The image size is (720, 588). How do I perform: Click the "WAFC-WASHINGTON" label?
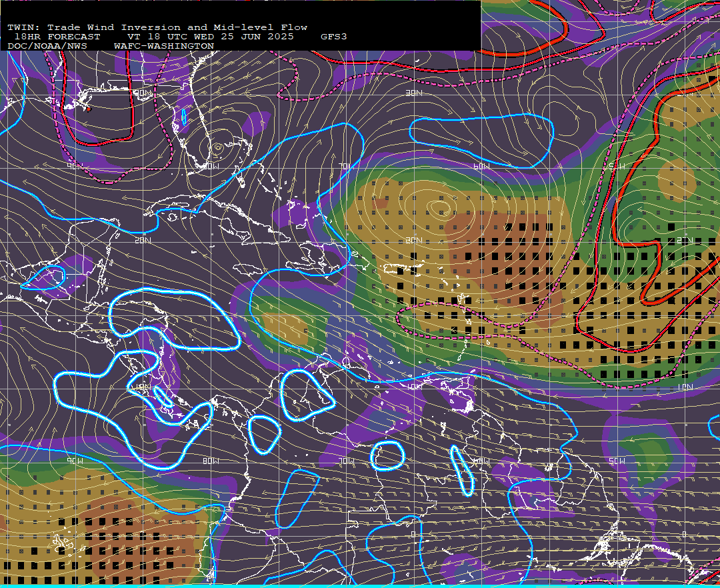[164, 47]
